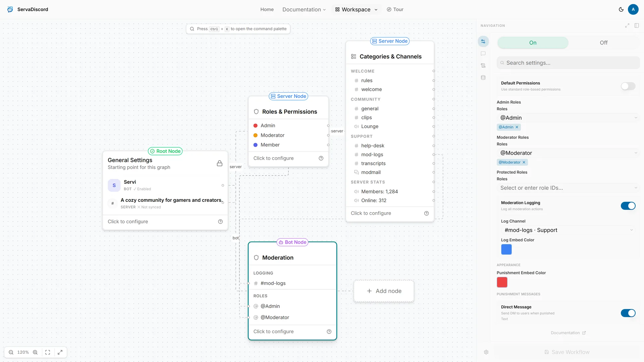Image resolution: width=644 pixels, height=362 pixels.
Task: Remove the @Admin role tag
Action: pyautogui.click(x=517, y=127)
